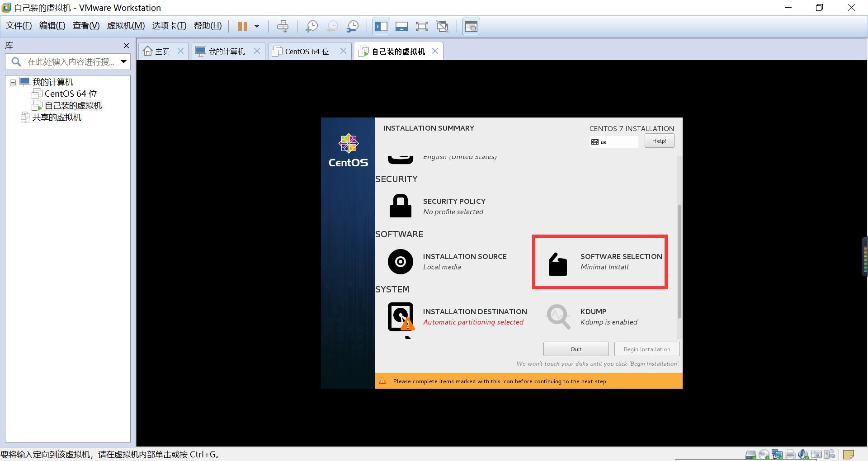This screenshot has height=461, width=868.
Task: Open SECURITY POLICY settings
Action: [x=437, y=206]
